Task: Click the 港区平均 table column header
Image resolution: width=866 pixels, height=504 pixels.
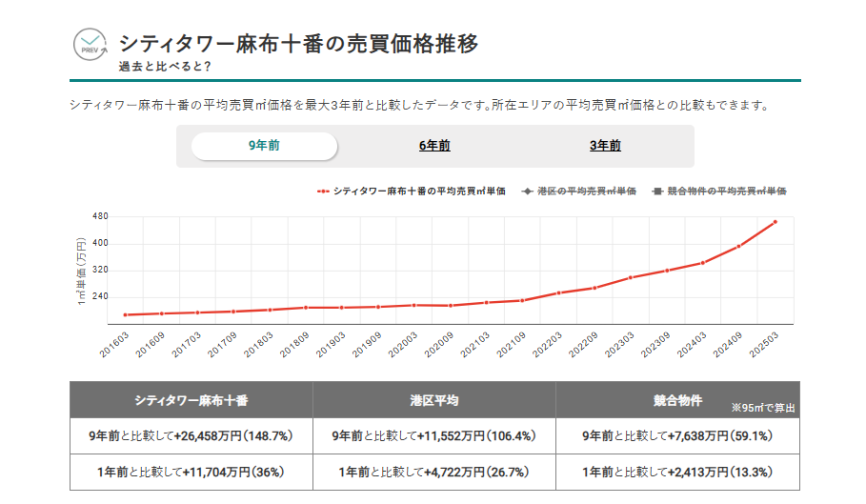Action: [434, 400]
